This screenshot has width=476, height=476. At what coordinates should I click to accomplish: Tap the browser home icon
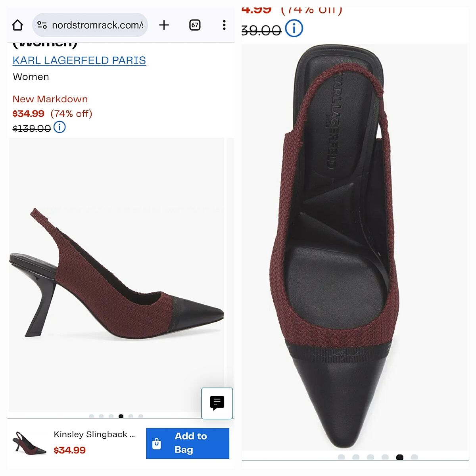pyautogui.click(x=17, y=25)
